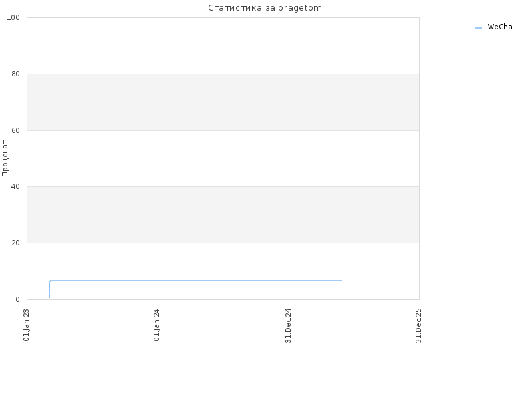This screenshot has height=399, width=532.
Task: Click the horizontal blue WeChall data line
Action: 196,281
